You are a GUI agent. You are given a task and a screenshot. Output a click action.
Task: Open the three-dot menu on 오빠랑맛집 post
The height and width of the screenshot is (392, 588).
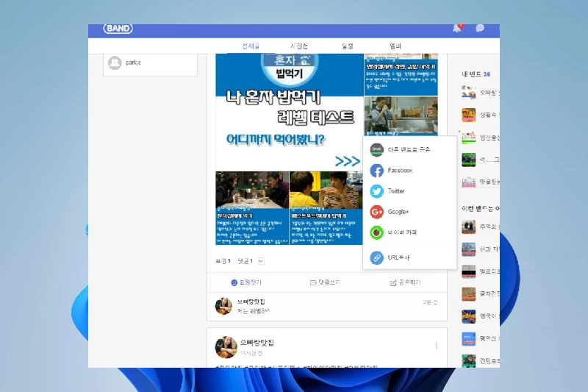(x=436, y=346)
